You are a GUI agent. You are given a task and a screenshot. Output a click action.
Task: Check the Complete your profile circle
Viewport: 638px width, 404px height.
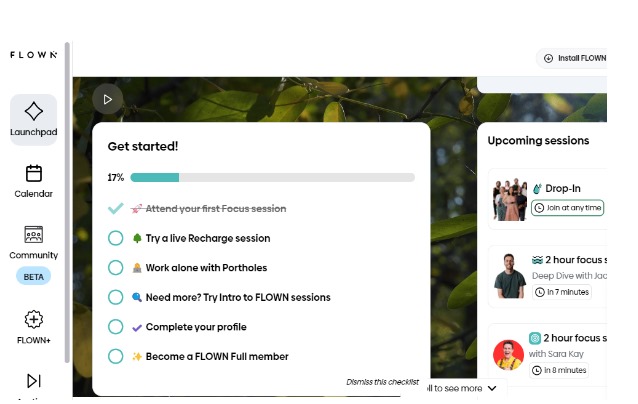116,327
